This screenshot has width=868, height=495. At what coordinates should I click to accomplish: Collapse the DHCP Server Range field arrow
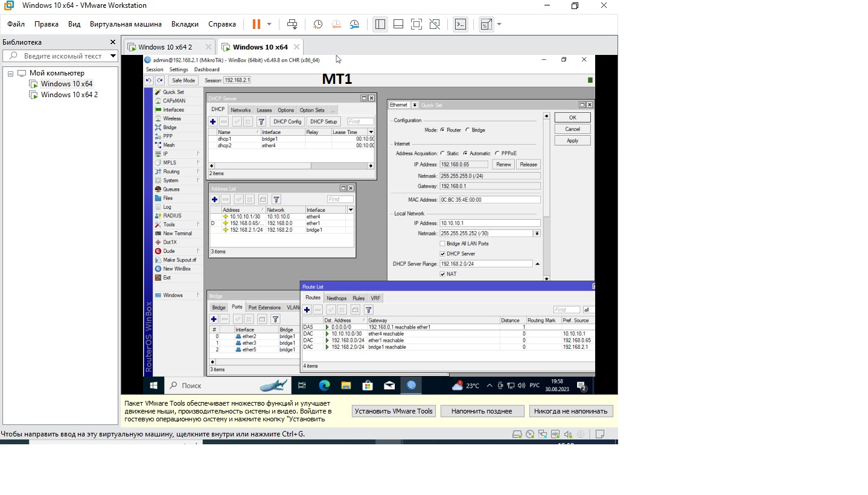(537, 264)
